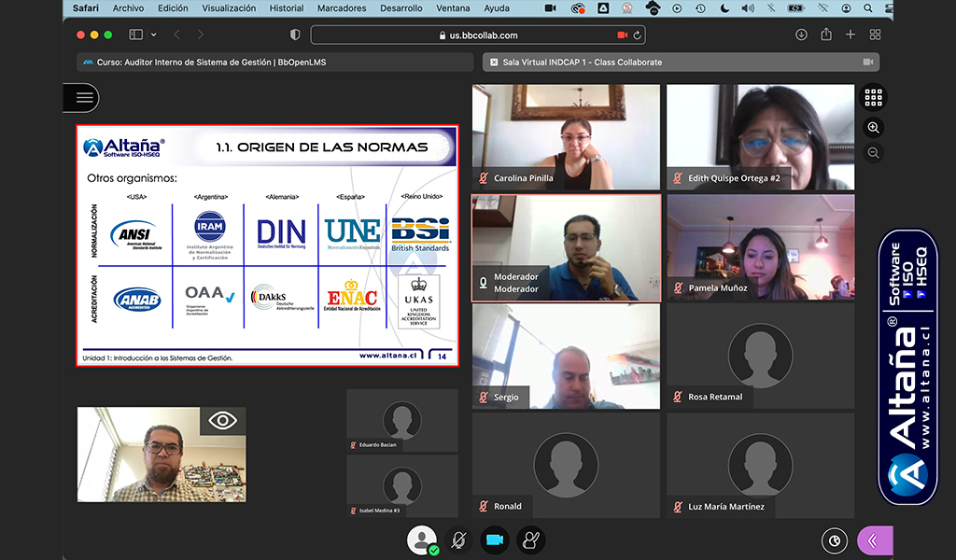Zoom in on the participant gallery
The image size is (956, 560).
pyautogui.click(x=873, y=127)
